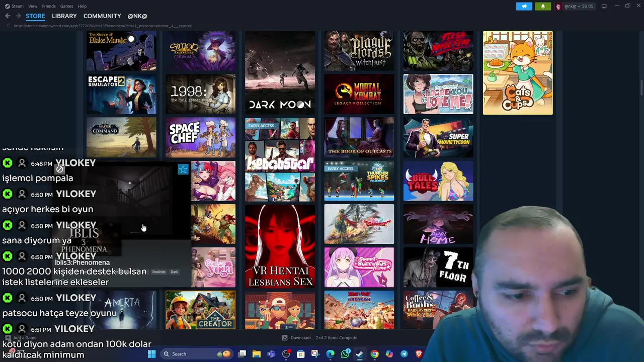Go back with the Steam back arrow
The image size is (644, 362).
tap(8, 16)
